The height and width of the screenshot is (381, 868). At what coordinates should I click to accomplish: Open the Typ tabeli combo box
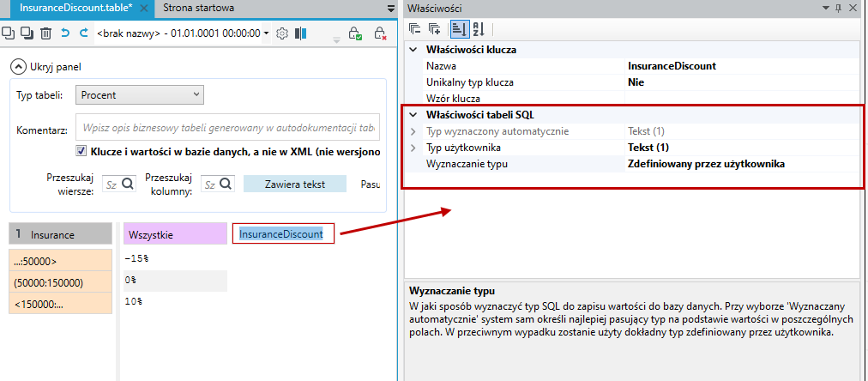click(140, 94)
